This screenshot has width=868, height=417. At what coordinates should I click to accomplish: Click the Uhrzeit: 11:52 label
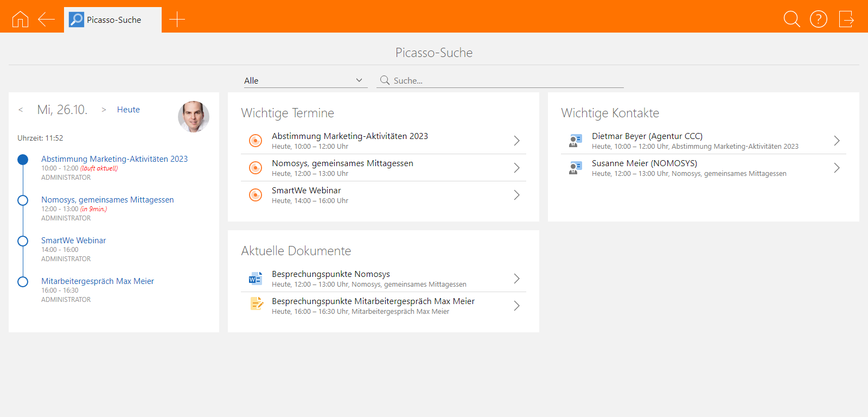tap(40, 138)
